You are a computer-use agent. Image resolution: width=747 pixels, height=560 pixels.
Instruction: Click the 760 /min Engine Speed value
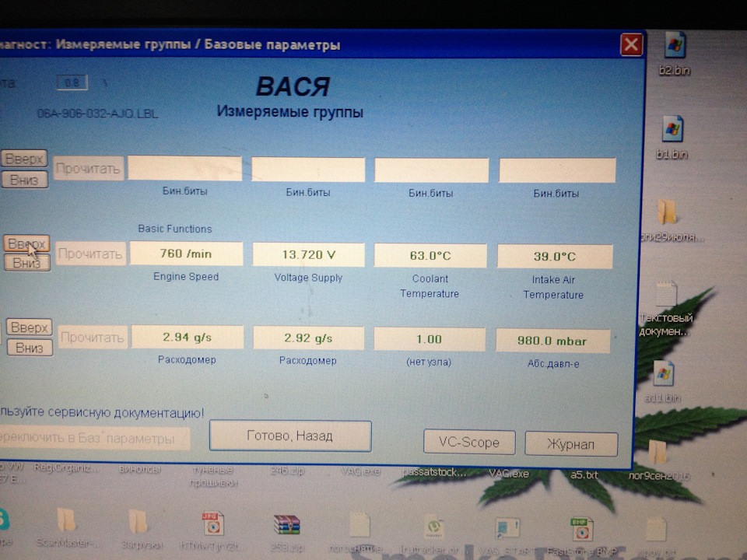[186, 254]
